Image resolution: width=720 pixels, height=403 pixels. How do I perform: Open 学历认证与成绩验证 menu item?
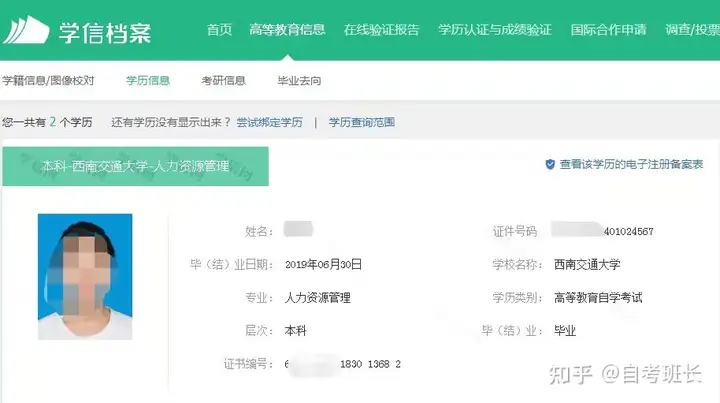[x=495, y=30]
